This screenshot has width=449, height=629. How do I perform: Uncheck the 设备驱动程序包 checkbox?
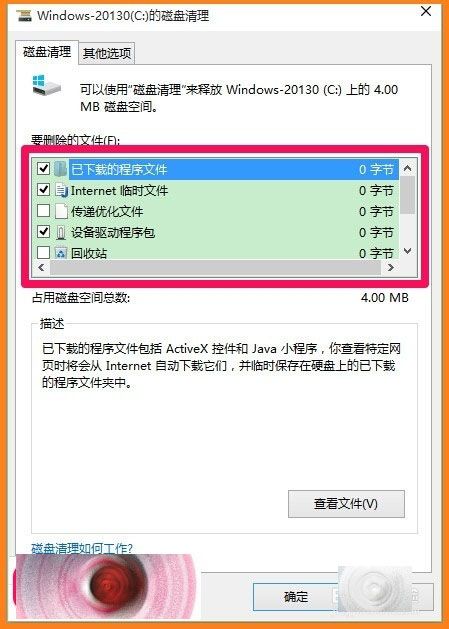click(43, 232)
